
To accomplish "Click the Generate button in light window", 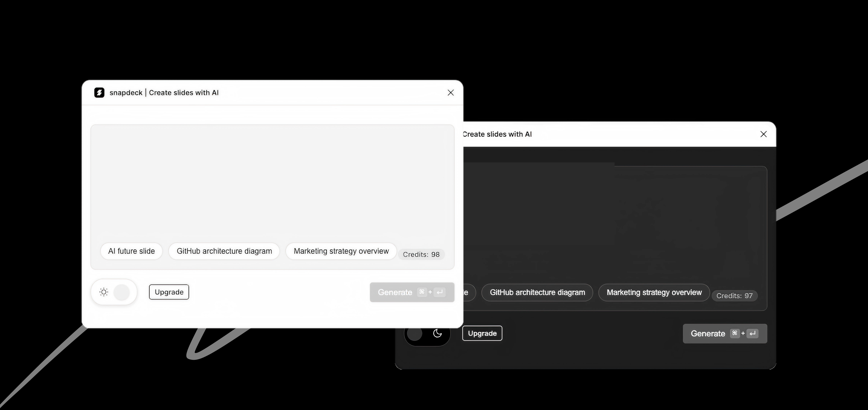I will pyautogui.click(x=412, y=292).
